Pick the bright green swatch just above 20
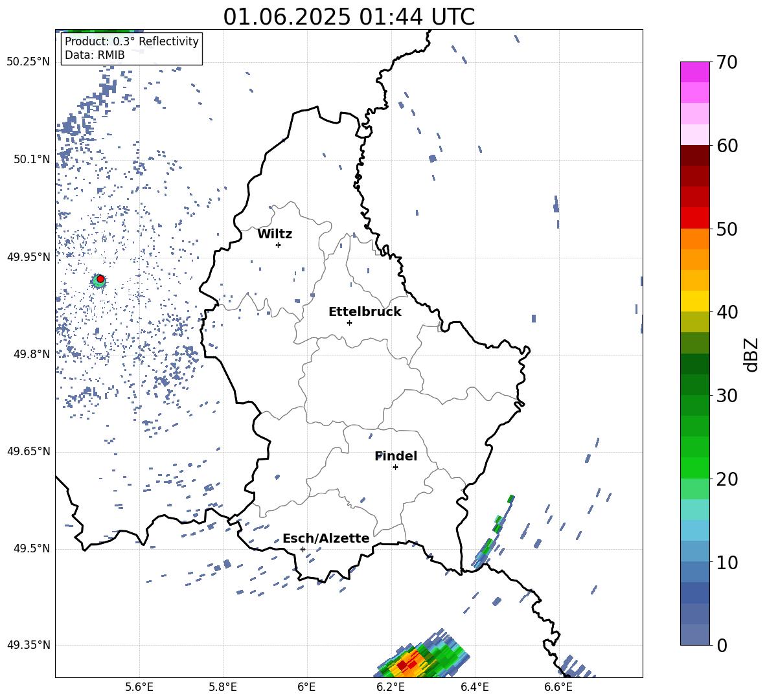The width and height of the screenshot is (767, 700). coord(694,468)
